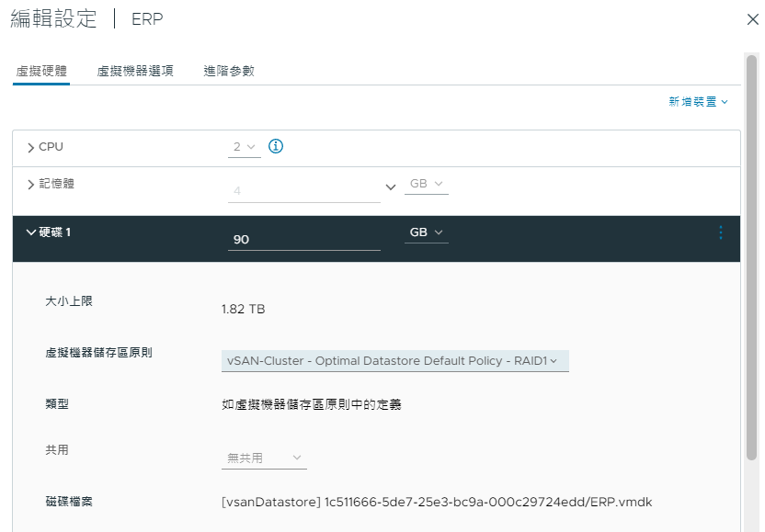Open the CPU count dropdown
This screenshot has width=765, height=532.
[245, 147]
